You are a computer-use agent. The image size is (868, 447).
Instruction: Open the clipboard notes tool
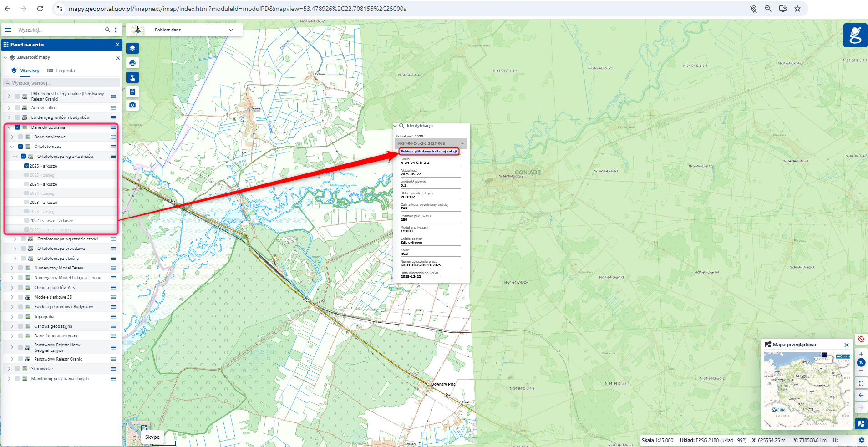(x=132, y=91)
